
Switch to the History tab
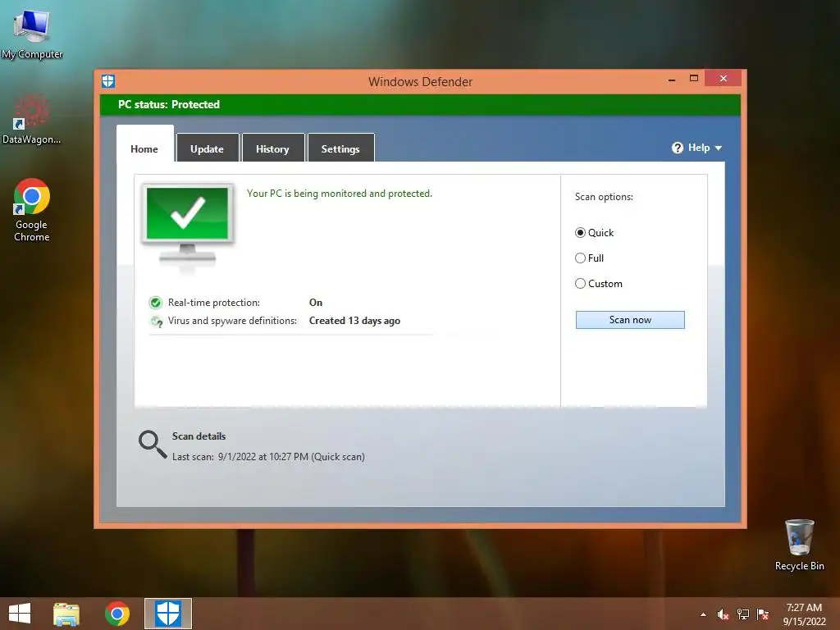coord(272,148)
